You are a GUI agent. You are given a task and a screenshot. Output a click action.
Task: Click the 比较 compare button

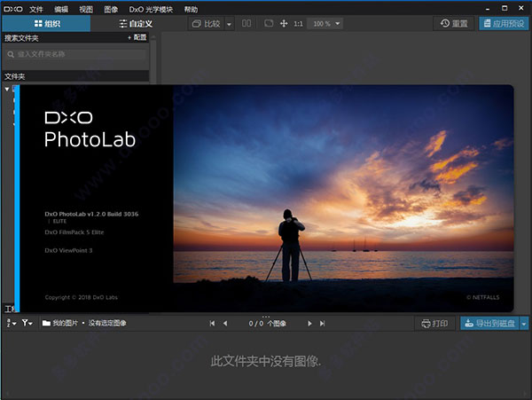pyautogui.click(x=207, y=23)
